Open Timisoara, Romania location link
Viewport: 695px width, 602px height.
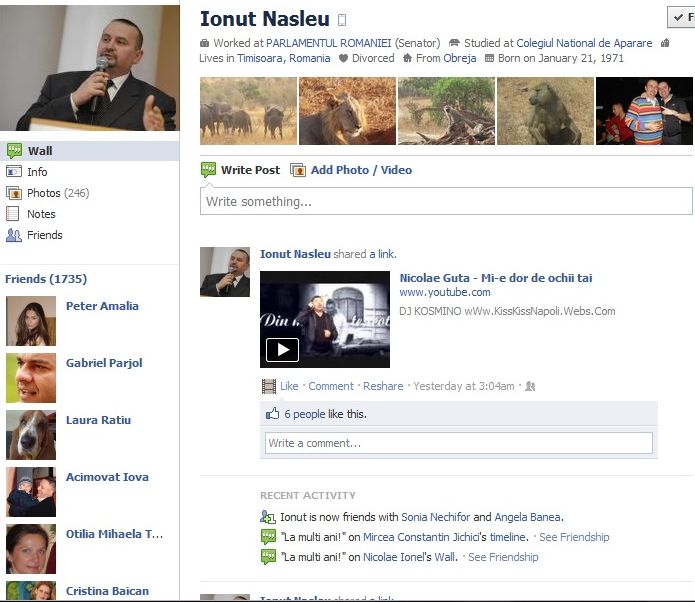coord(284,58)
